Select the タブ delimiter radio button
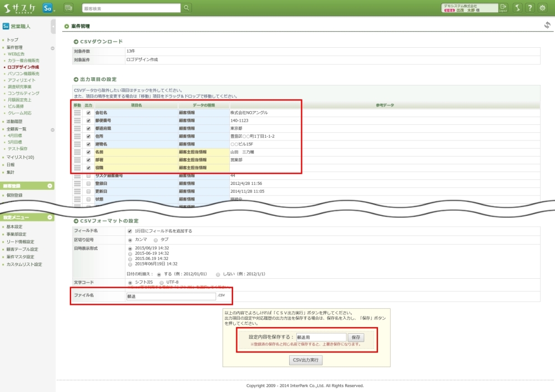 click(x=155, y=239)
